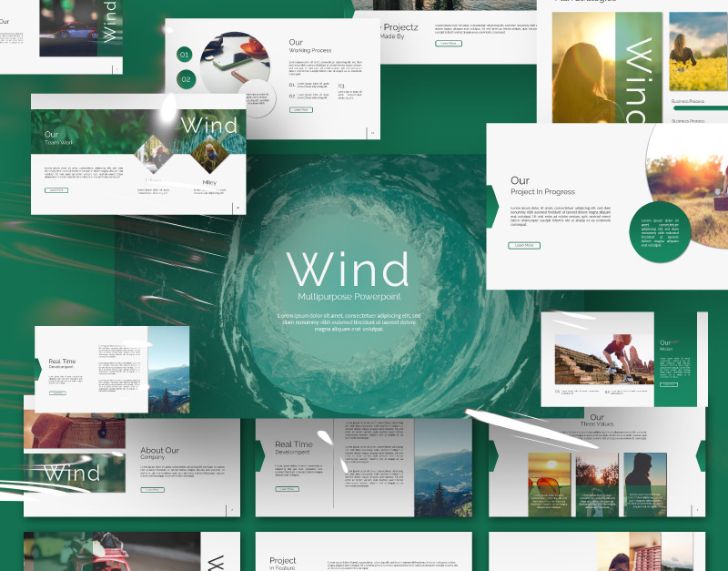The image size is (728, 571).
Task: Click the right green arrow on Three Values slide
Action: point(701,454)
